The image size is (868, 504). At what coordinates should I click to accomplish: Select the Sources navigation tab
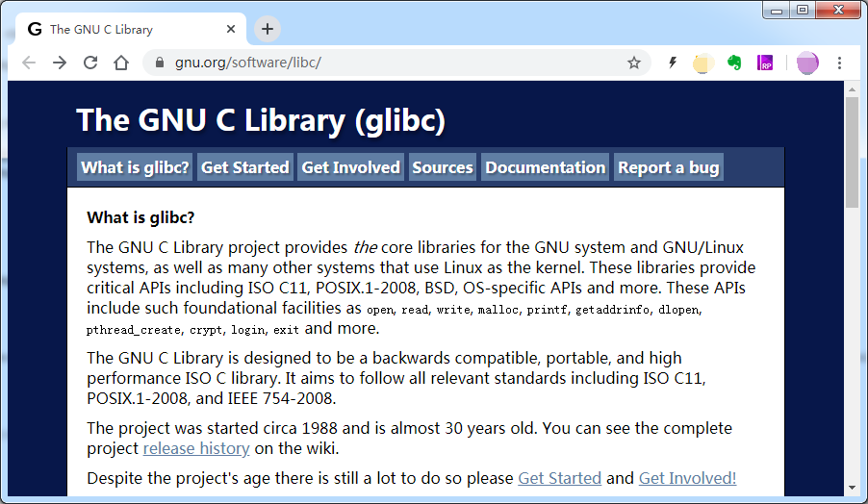pos(443,167)
